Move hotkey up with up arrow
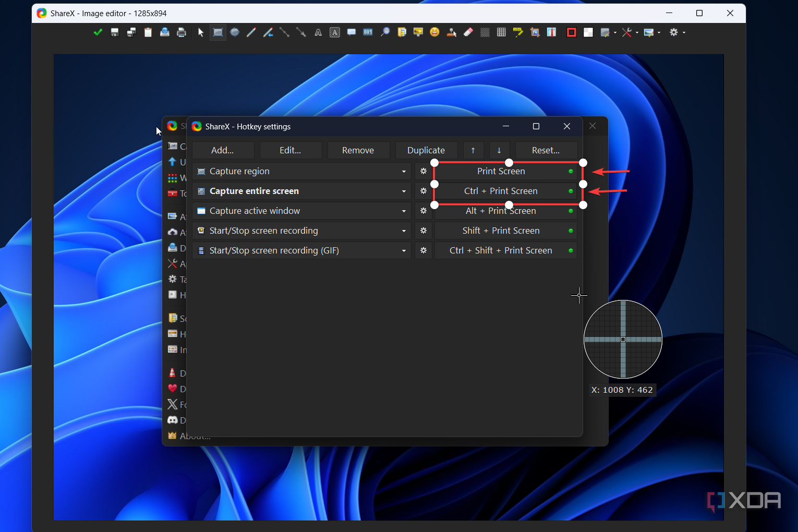The image size is (798, 532). point(473,150)
